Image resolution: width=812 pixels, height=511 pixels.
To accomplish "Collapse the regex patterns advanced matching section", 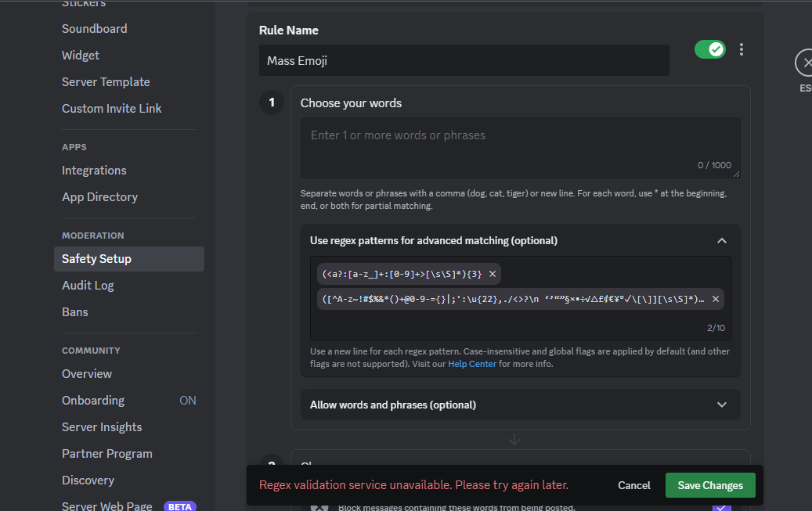I will click(x=721, y=240).
